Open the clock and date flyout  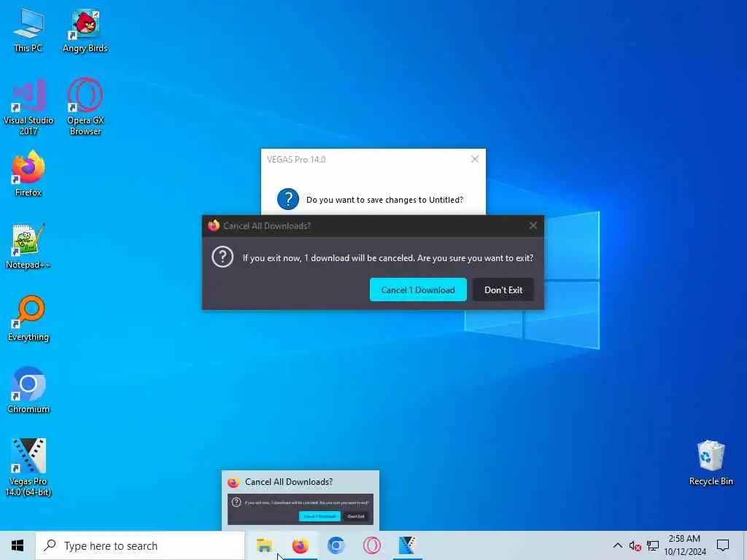[x=684, y=545]
